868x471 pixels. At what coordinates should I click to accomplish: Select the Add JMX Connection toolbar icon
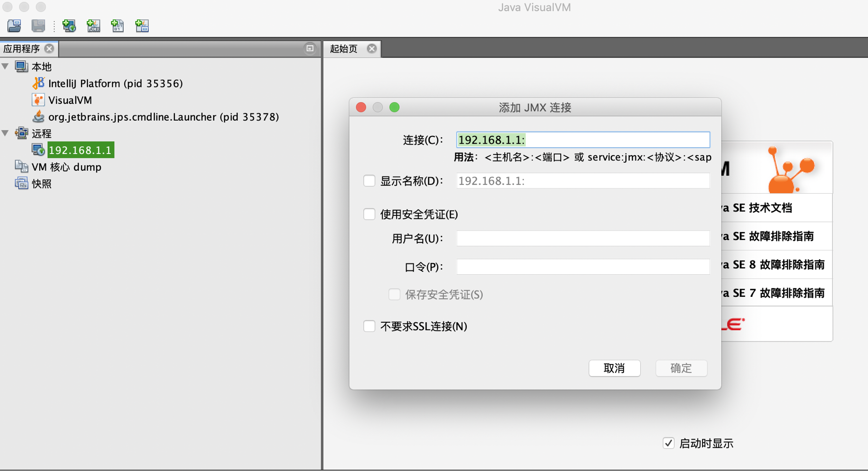point(93,26)
